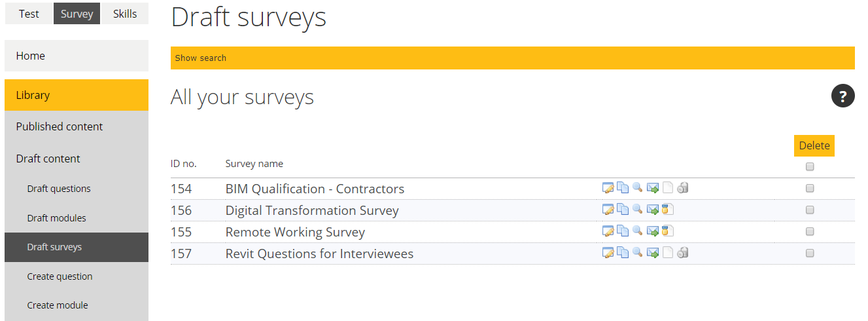Expand the Show search bar
This screenshot has width=868, height=321.
click(513, 58)
